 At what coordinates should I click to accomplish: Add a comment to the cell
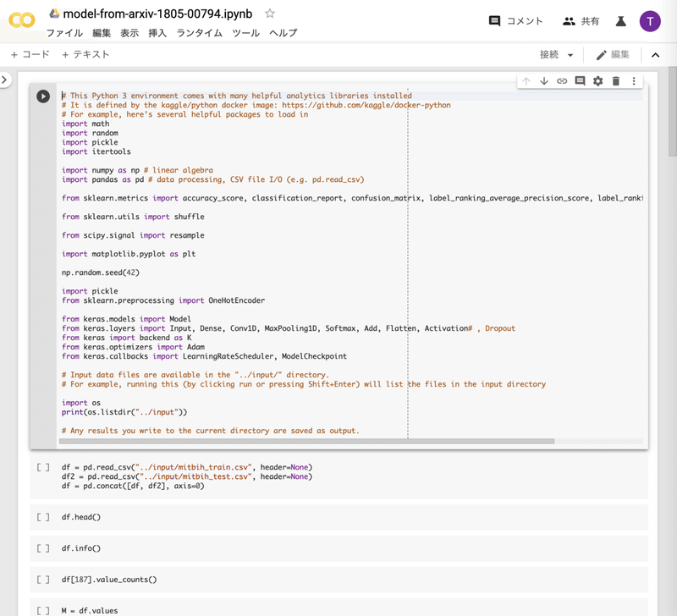[x=580, y=80]
